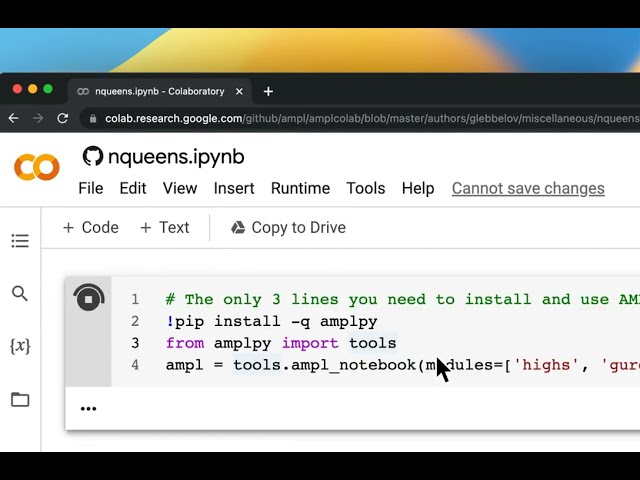The image size is (640, 480).
Task: Click the comment on code line 1
Action: [402, 299]
